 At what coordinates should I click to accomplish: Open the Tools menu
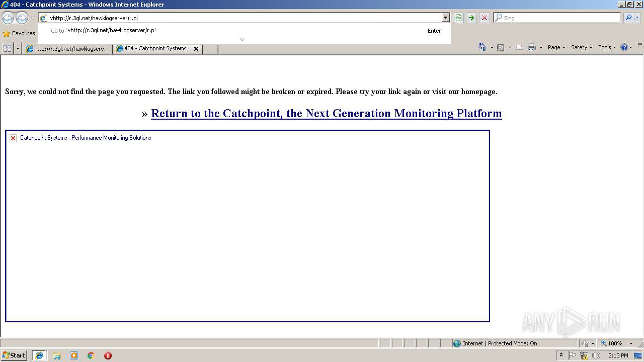(607, 47)
